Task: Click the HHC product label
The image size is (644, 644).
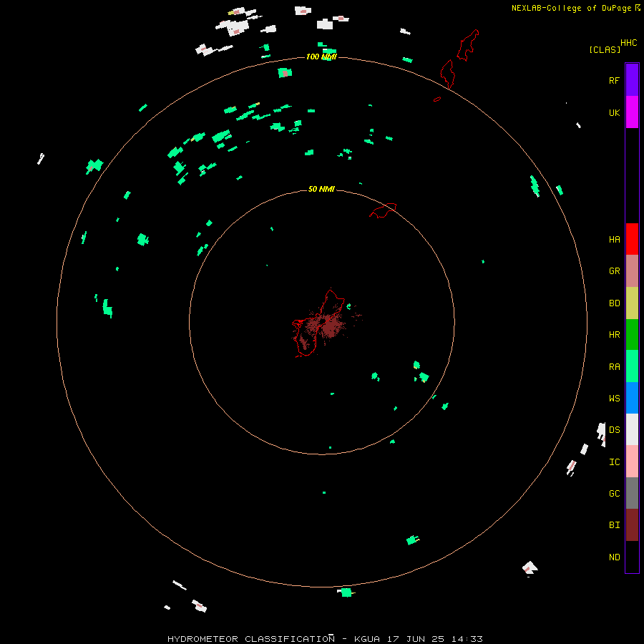Action: point(628,43)
